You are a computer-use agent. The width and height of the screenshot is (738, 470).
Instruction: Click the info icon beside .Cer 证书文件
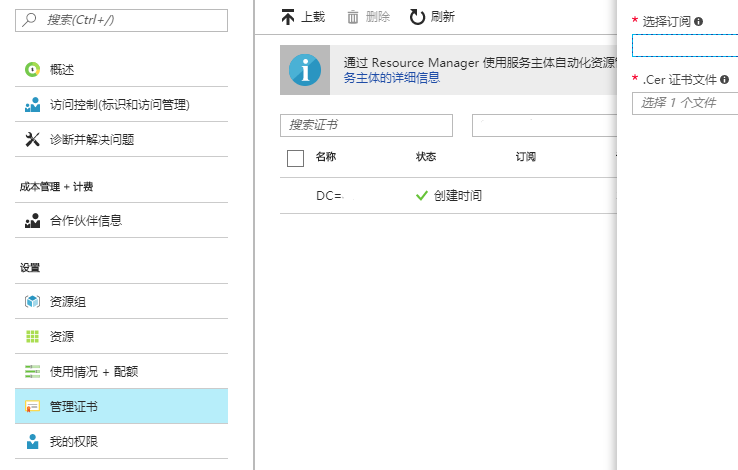tap(724, 80)
